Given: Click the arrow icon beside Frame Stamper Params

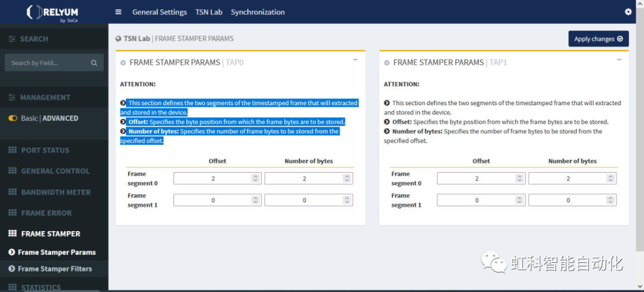Looking at the screenshot, I should pos(11,252).
